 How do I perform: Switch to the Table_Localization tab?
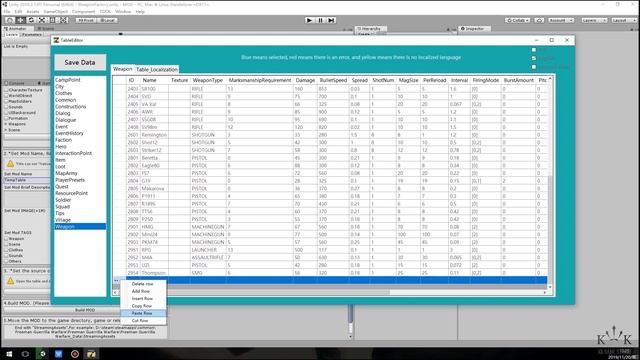coord(157,69)
